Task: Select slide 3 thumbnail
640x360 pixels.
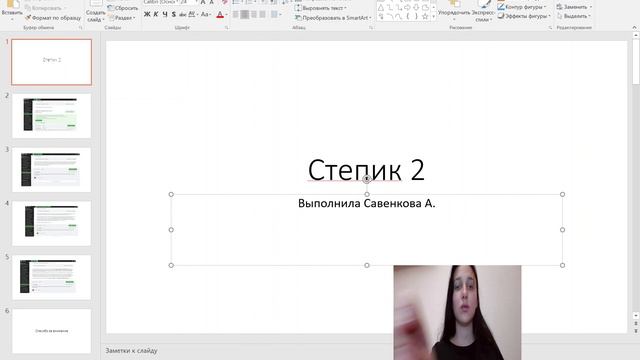Action: tap(51, 170)
